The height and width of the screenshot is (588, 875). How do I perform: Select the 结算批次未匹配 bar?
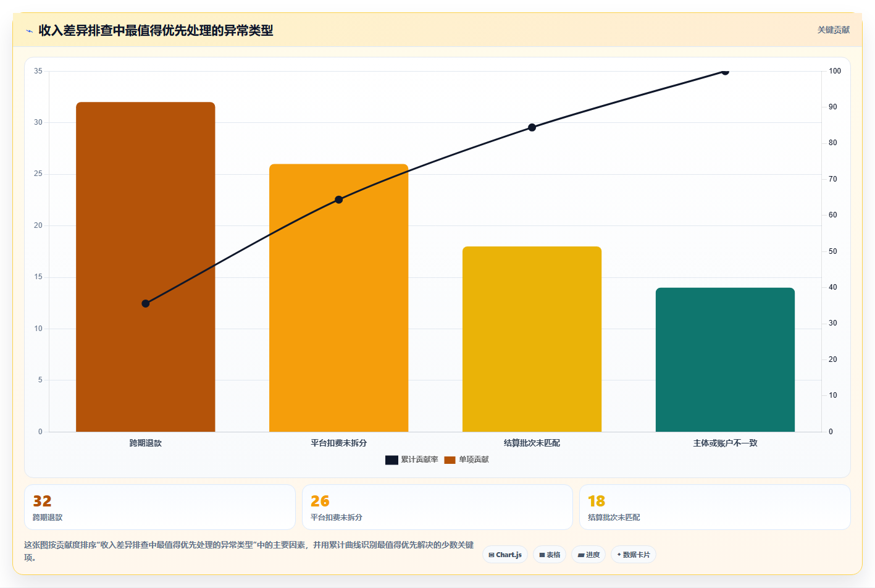pos(532,339)
